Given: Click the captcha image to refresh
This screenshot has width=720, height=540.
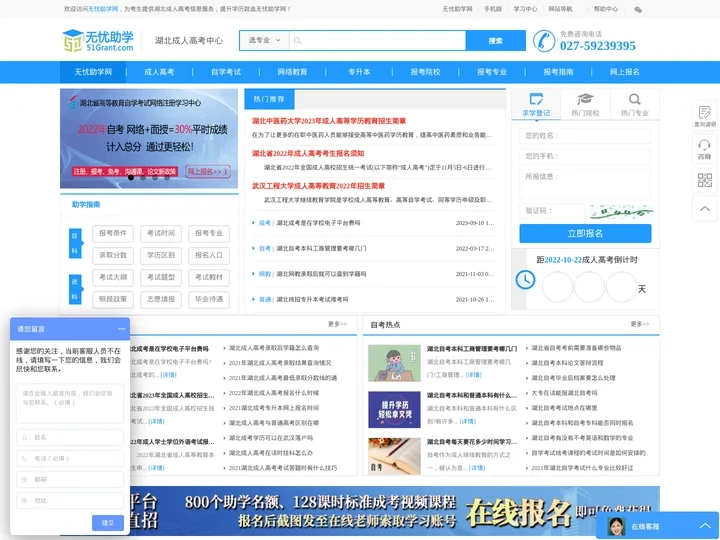Looking at the screenshot, I should coord(621,211).
